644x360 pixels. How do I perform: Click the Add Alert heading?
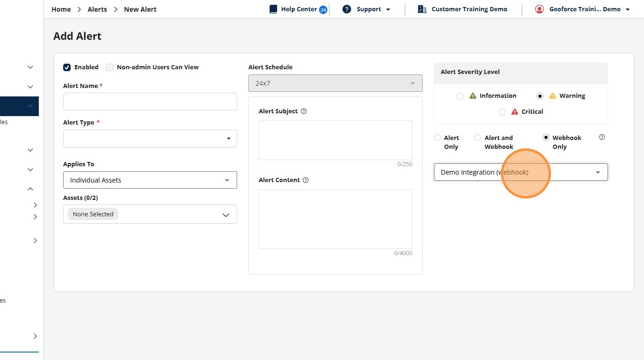pyautogui.click(x=78, y=37)
